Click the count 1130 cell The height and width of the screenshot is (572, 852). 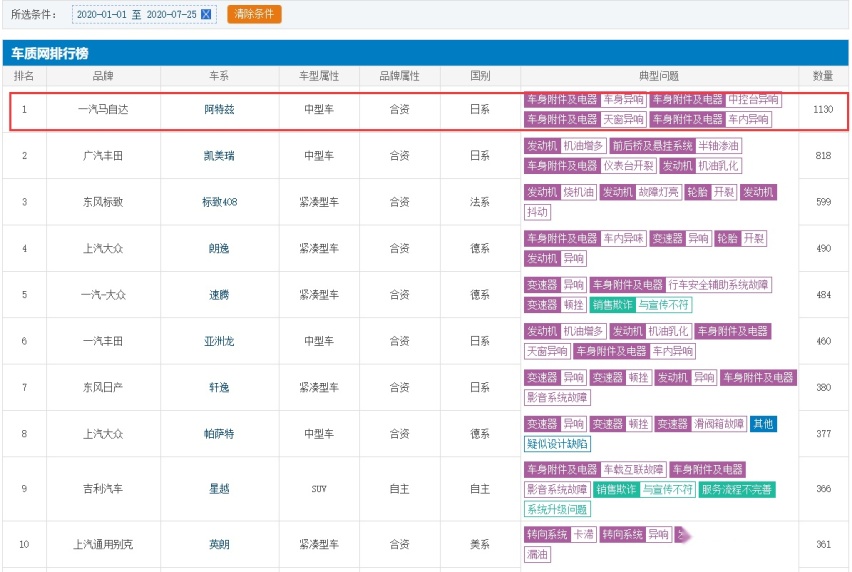823,109
